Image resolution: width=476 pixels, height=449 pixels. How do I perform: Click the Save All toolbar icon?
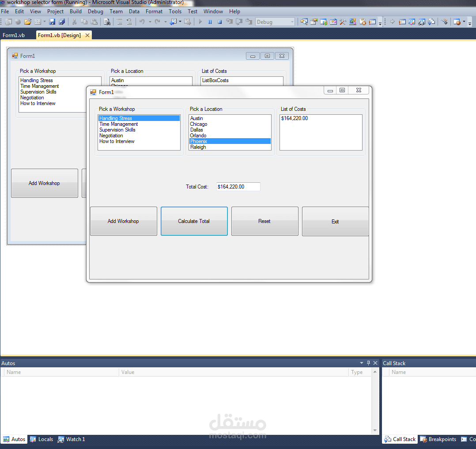coord(61,22)
